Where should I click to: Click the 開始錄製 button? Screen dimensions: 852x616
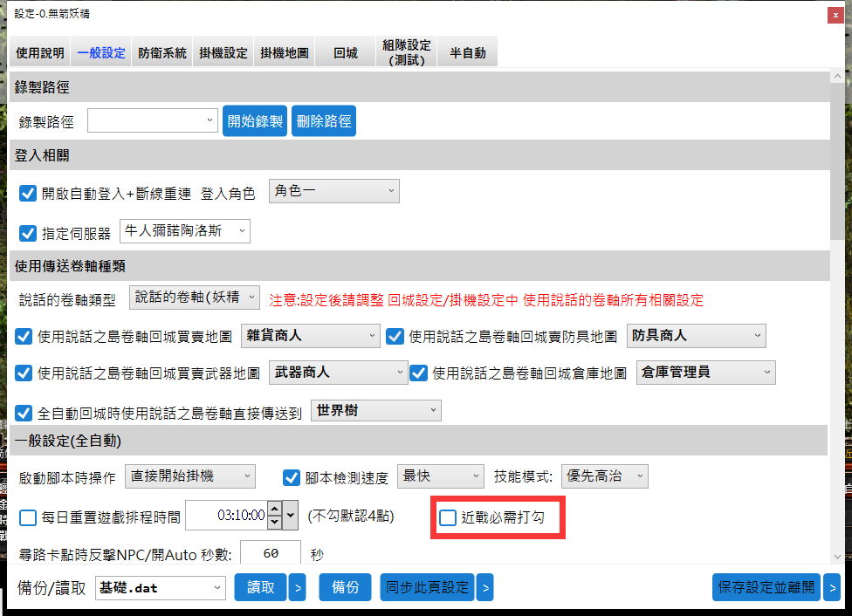(x=255, y=120)
